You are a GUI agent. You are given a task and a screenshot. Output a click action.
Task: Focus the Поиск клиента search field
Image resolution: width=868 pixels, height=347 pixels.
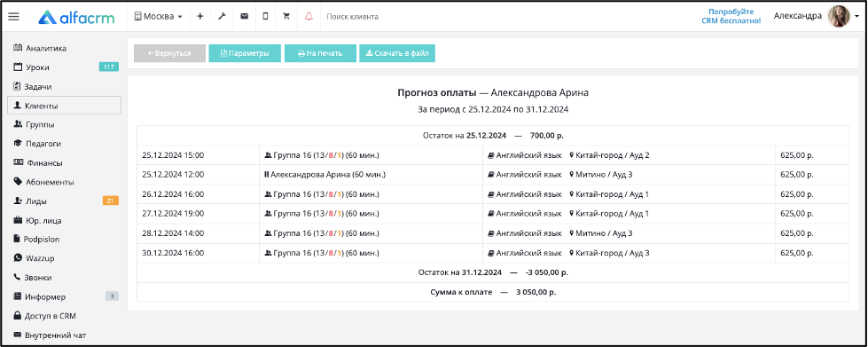click(x=387, y=17)
